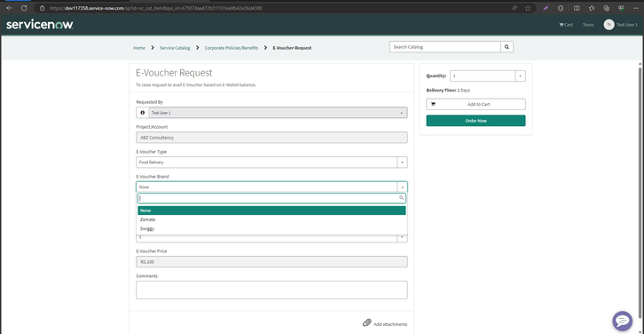The width and height of the screenshot is (644, 334).
Task: Open the chat bubble widget
Action: (622, 321)
